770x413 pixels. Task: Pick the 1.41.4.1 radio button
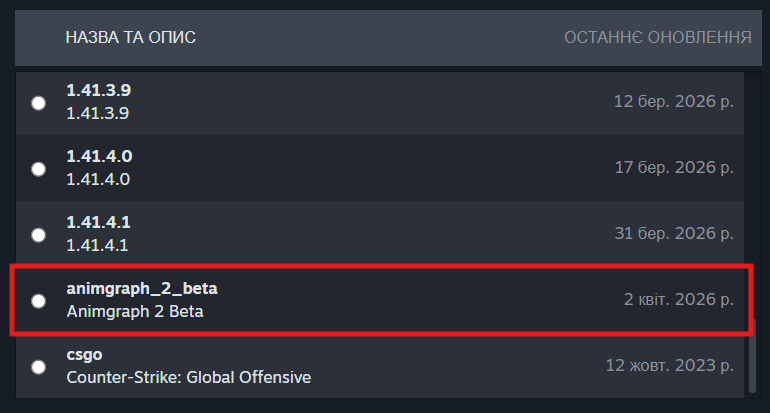click(x=38, y=234)
